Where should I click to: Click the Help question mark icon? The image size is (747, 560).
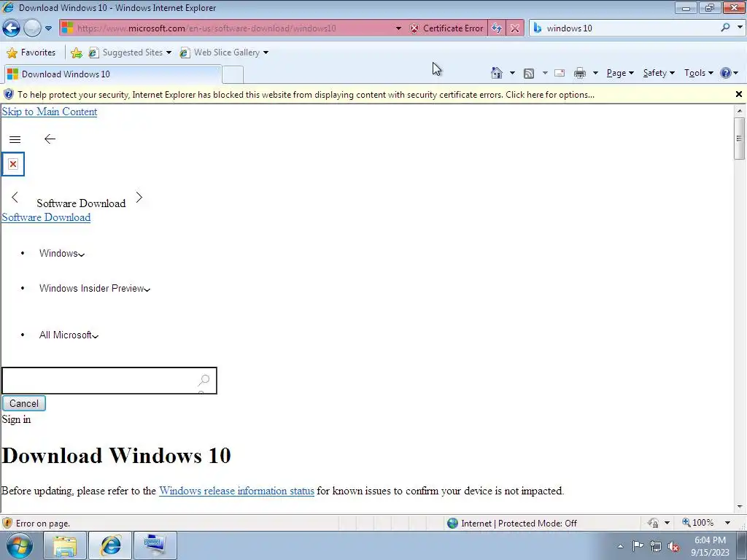pos(726,73)
